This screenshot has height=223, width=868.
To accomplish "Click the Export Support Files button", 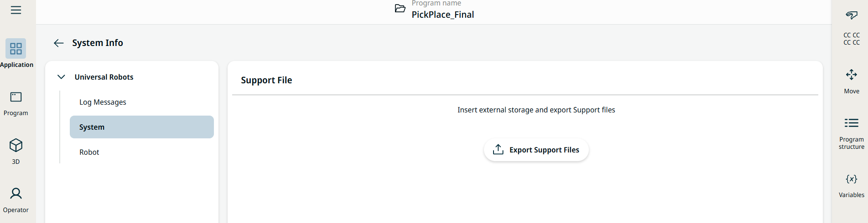I will 536,150.
